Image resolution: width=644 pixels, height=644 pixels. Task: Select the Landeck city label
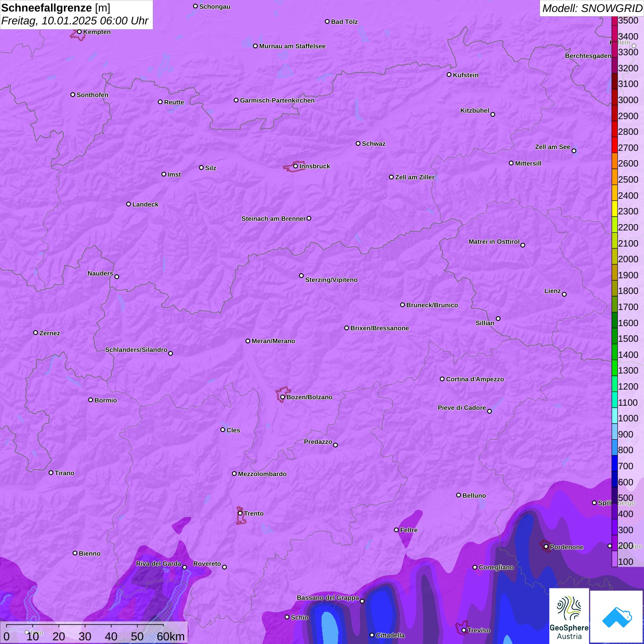145,204
